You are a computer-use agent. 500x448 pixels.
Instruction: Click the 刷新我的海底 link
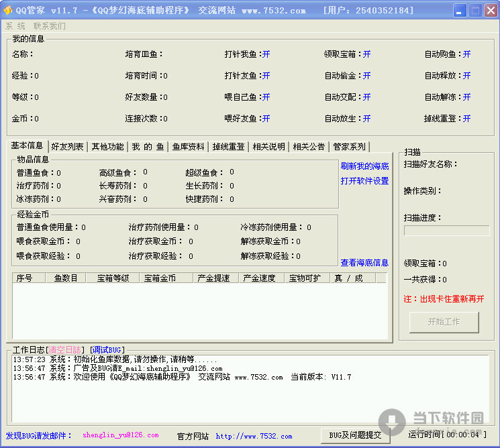click(x=364, y=166)
